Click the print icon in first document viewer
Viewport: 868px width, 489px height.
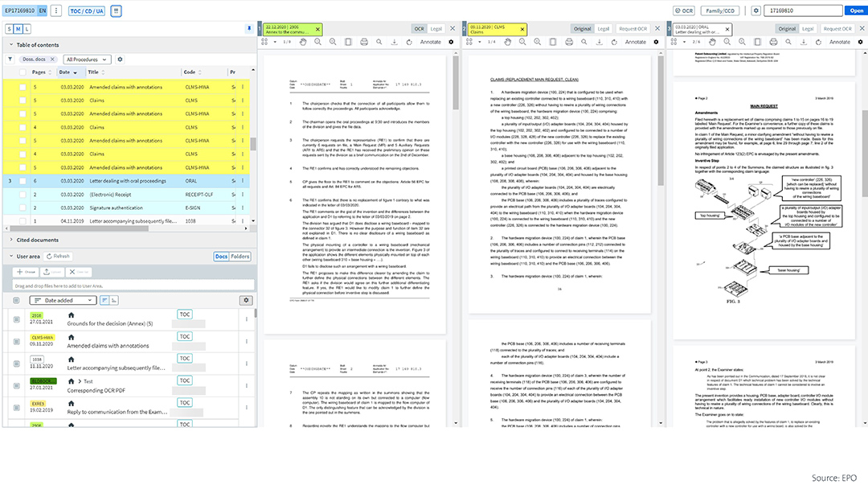(x=364, y=42)
